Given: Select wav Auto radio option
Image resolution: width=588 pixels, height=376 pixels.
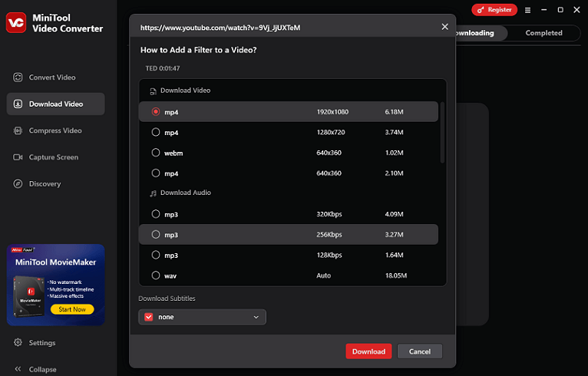Looking at the screenshot, I should (156, 275).
